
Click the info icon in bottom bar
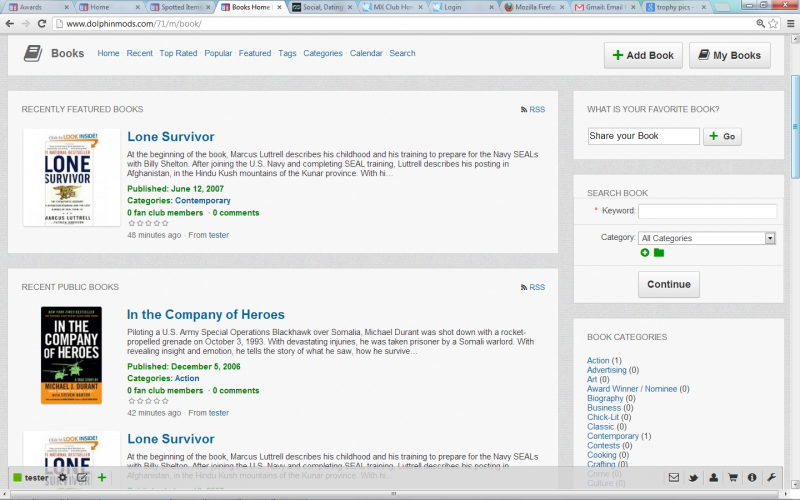752,478
